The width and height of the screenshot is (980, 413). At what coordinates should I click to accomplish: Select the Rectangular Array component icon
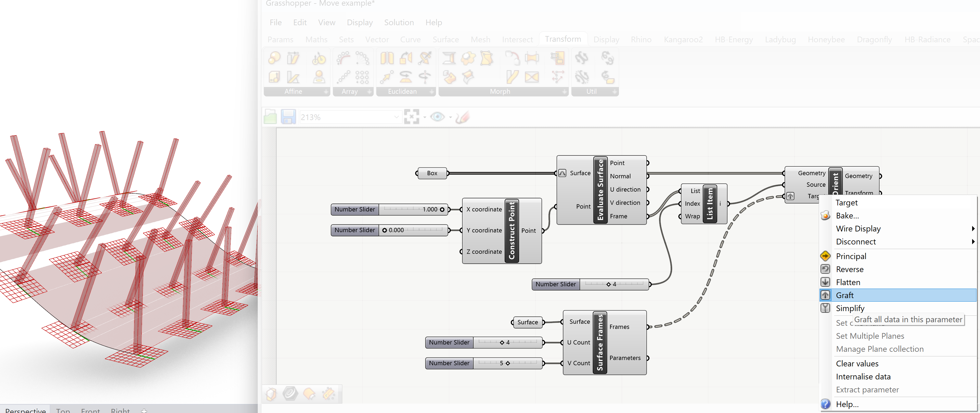click(x=362, y=77)
